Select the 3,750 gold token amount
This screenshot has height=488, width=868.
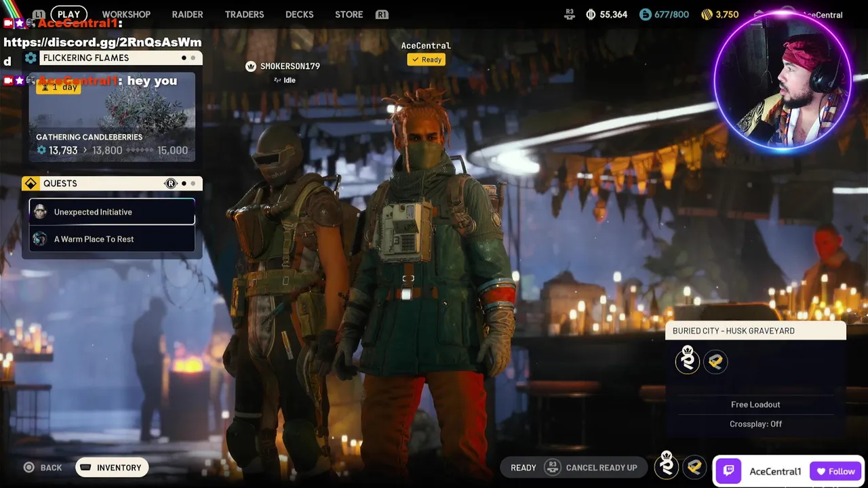tap(727, 14)
